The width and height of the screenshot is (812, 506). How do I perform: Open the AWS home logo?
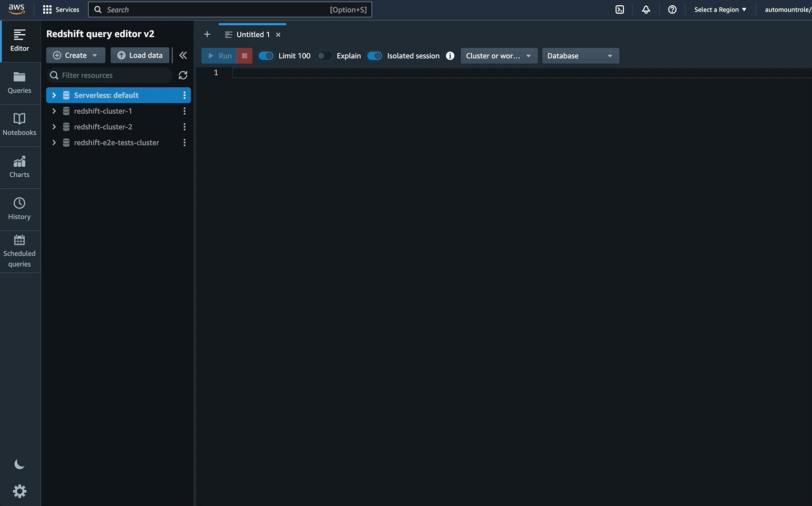pyautogui.click(x=16, y=9)
